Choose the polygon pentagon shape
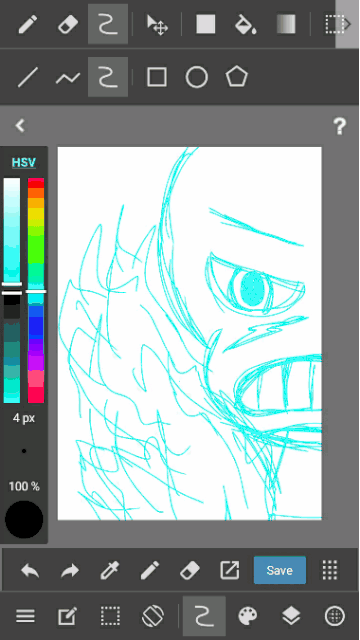This screenshot has width=360, height=640. 237,77
